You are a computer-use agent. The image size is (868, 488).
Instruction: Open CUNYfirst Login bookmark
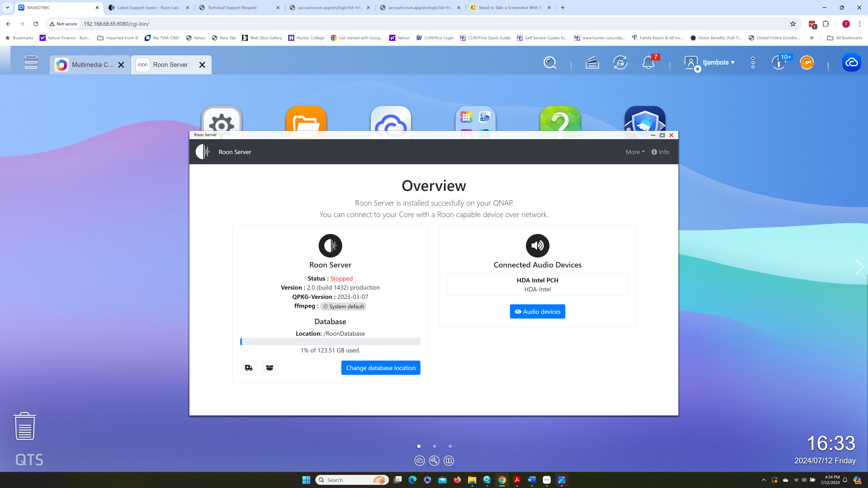pos(435,38)
